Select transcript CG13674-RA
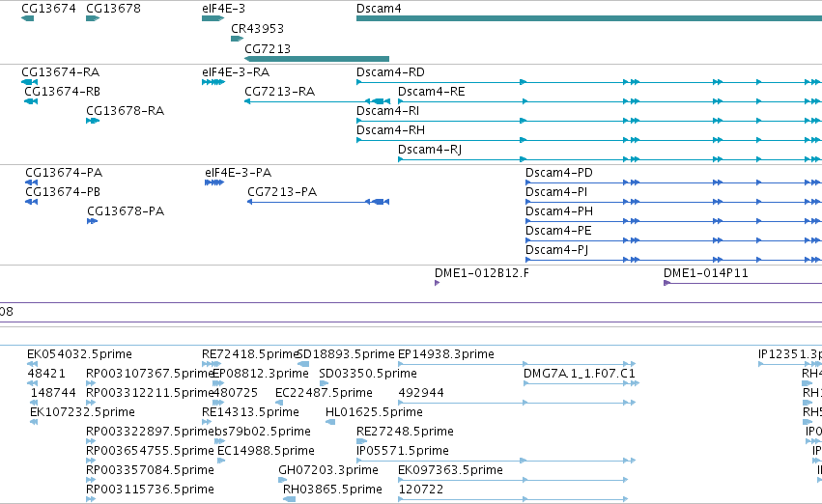822x504 pixels. (60, 71)
